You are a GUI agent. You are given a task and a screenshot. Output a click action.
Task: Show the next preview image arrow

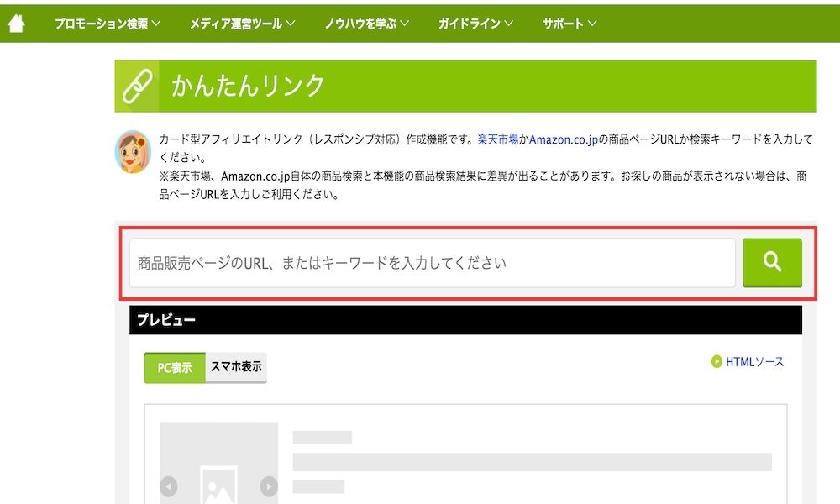coord(269,486)
